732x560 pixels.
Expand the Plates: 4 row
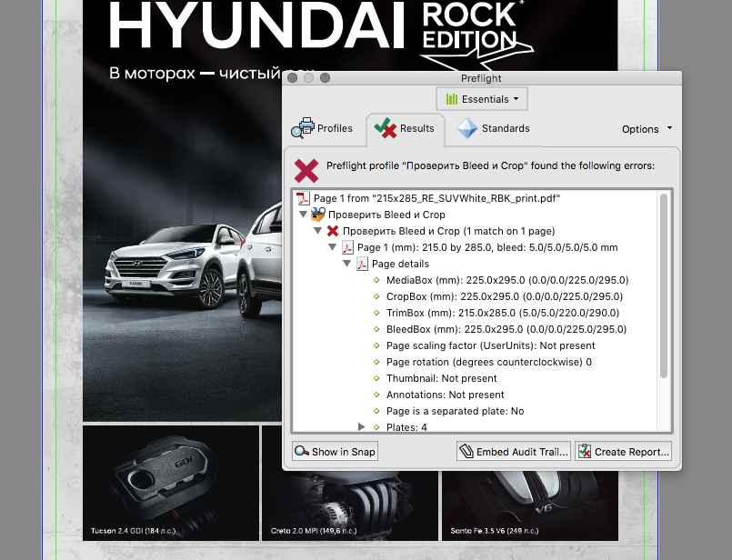361,426
